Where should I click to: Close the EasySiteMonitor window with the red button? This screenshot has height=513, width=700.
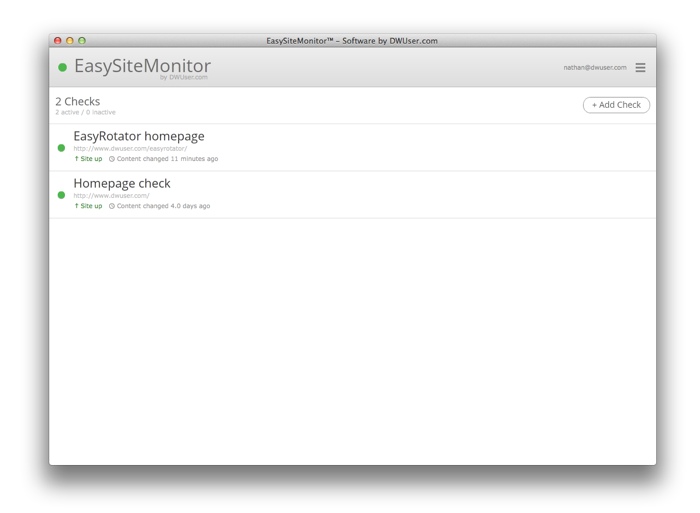[x=58, y=41]
